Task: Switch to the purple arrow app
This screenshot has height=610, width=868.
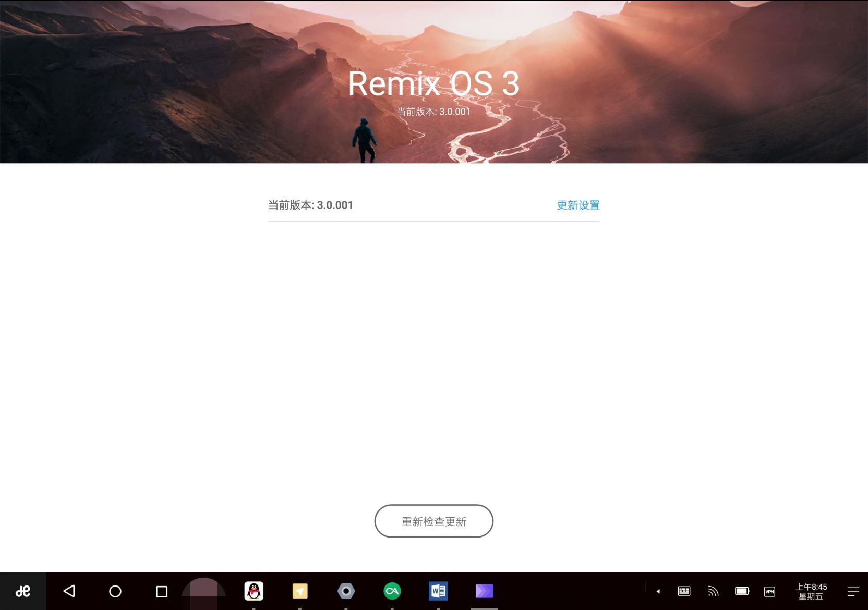Action: click(x=485, y=591)
